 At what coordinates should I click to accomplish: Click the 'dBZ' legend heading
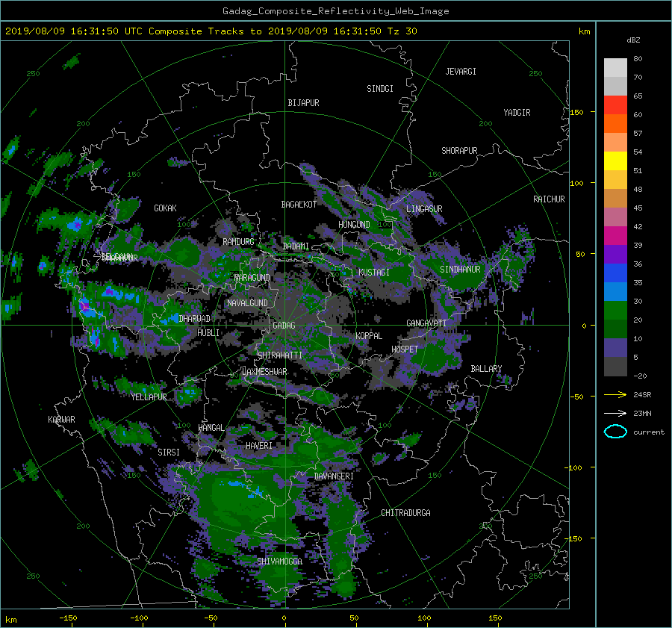[x=633, y=40]
